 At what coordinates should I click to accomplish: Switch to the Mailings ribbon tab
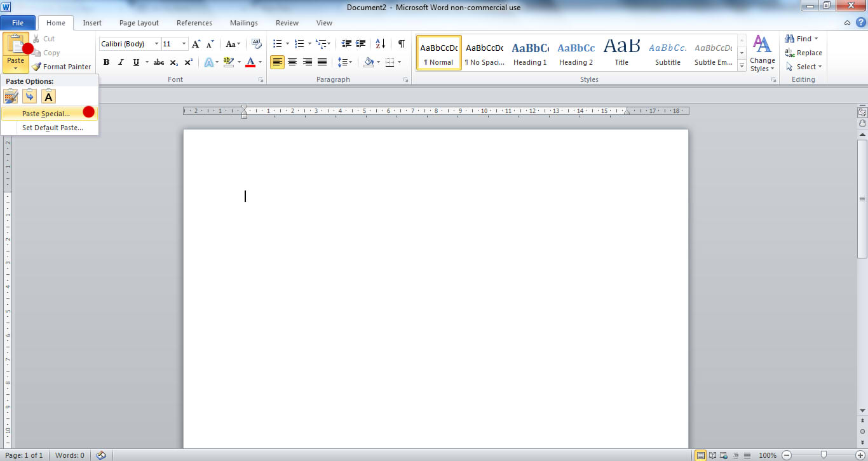click(243, 23)
